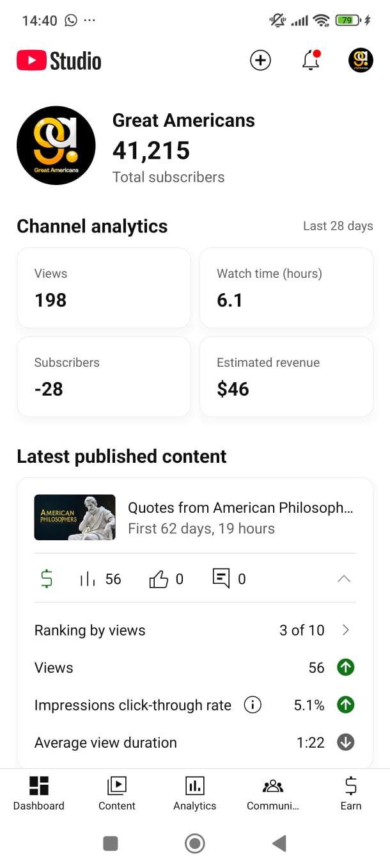Tap the Watch time (hours) card
Screen dimensions: 390x868
pos(286,287)
